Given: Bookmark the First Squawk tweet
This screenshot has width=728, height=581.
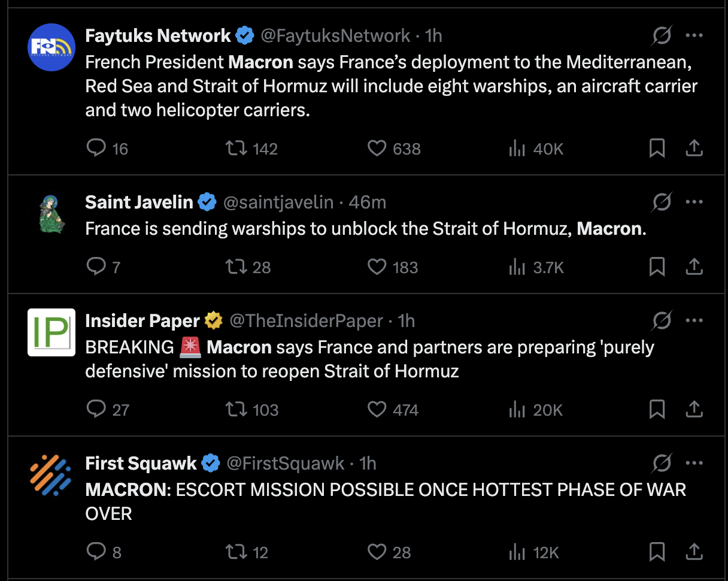Looking at the screenshot, I should (657, 552).
